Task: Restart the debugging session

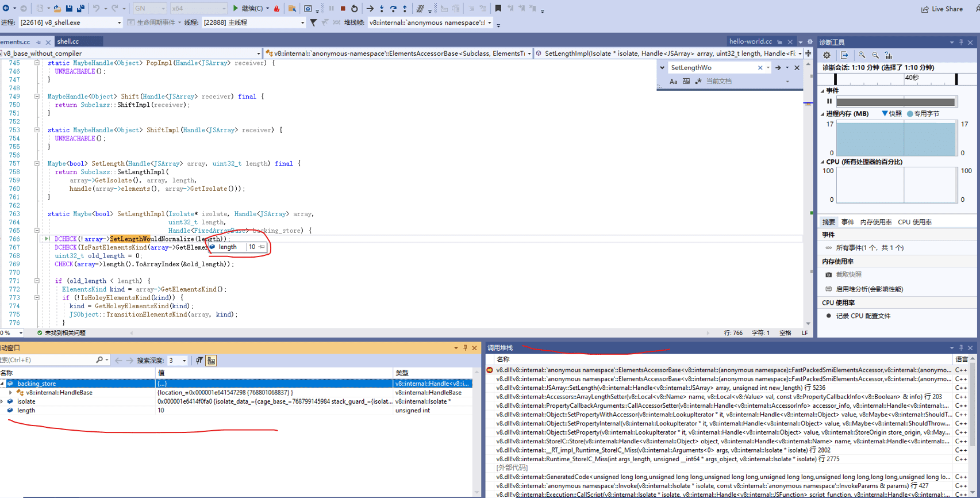Action: pos(355,9)
